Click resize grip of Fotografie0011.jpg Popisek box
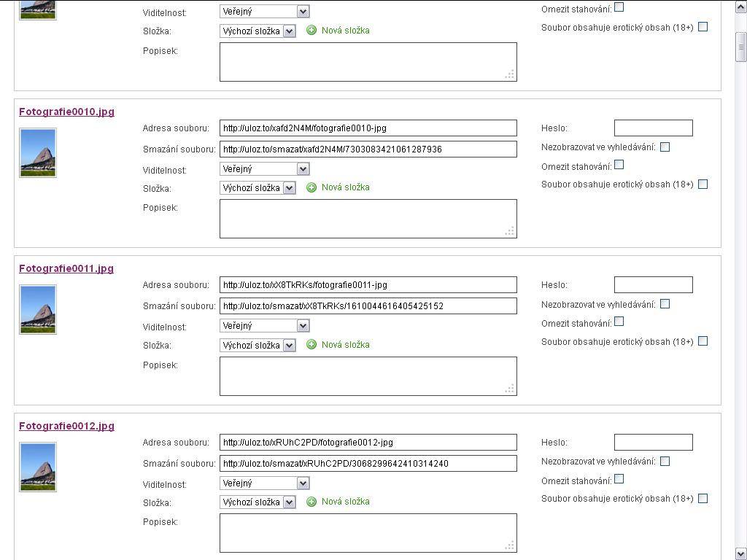The height and width of the screenshot is (560, 747). tap(510, 389)
